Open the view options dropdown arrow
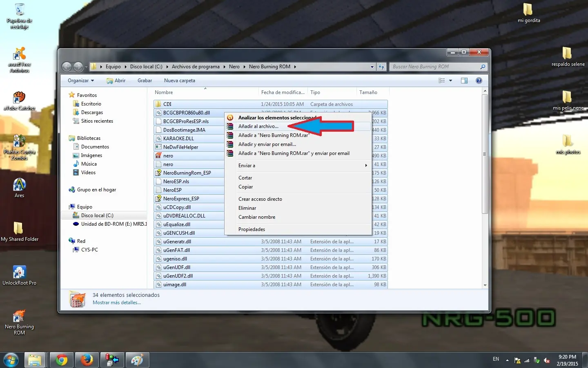Viewport: 588px width, 368px height. tap(451, 81)
